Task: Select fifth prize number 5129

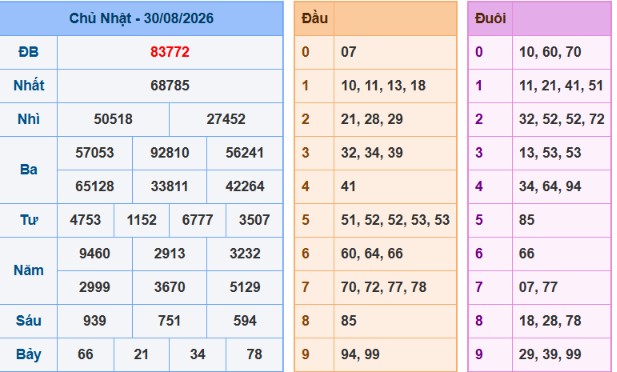Action: (245, 287)
